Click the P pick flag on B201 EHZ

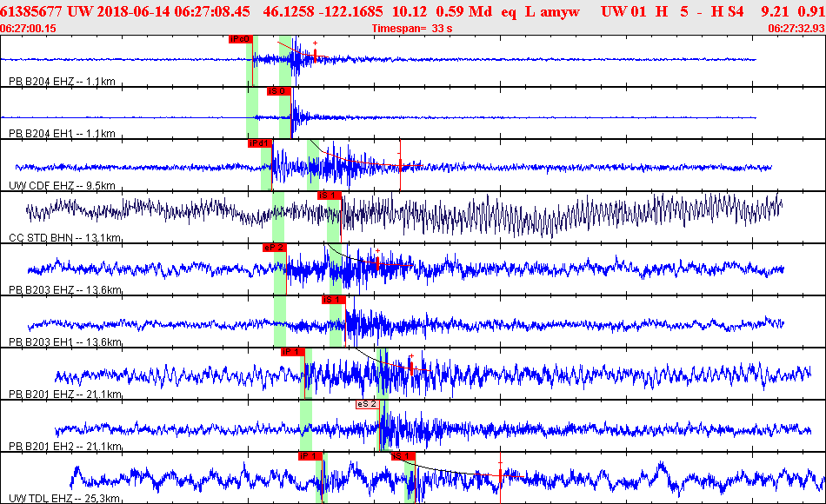click(292, 352)
